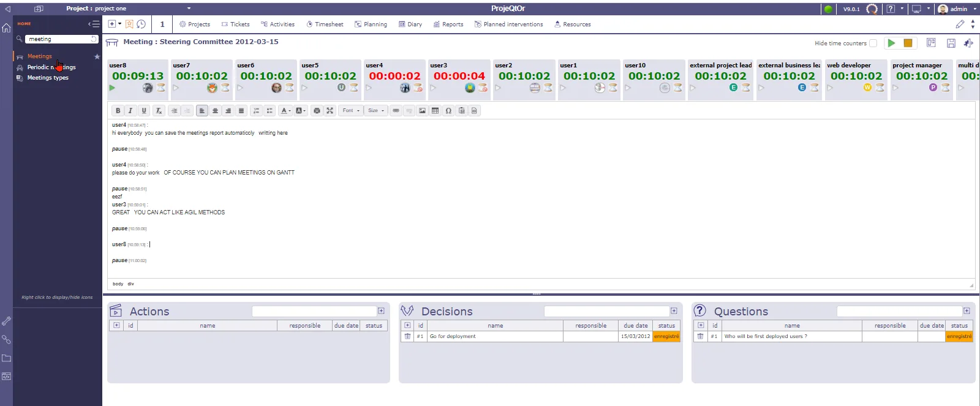
Task: Click the paste-from-Word editor icon
Action: (x=462, y=111)
